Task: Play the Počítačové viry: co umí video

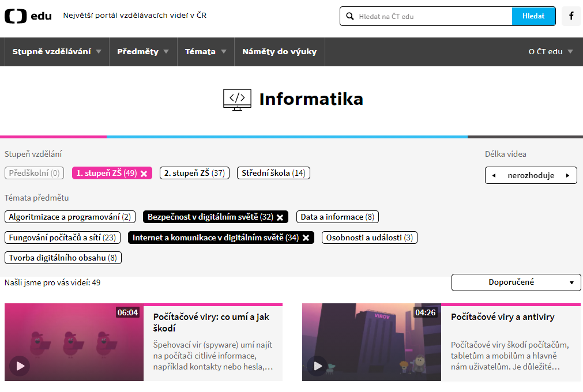Action: click(x=20, y=365)
